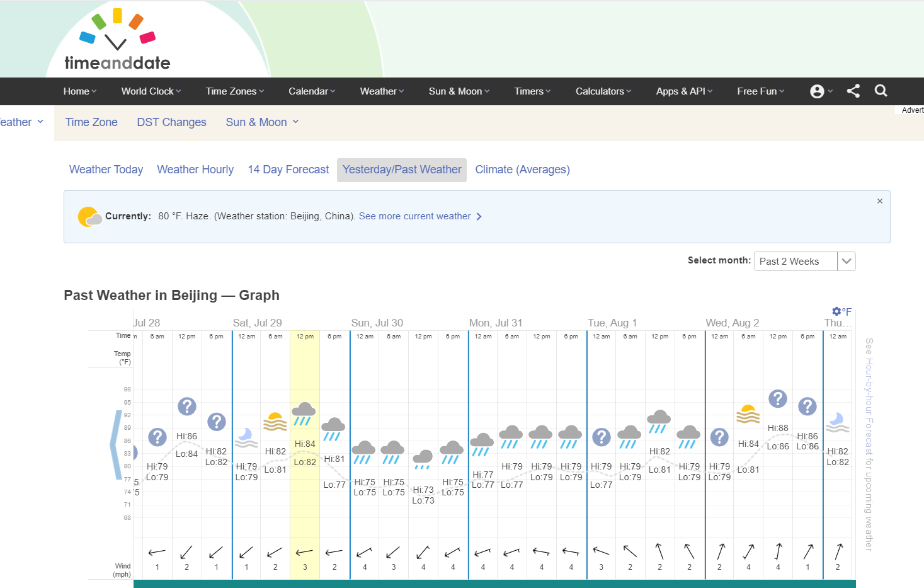Viewport: 924px width, 588px height.
Task: Click Hi:84 Lo:82 in highlighted column
Action: [305, 453]
